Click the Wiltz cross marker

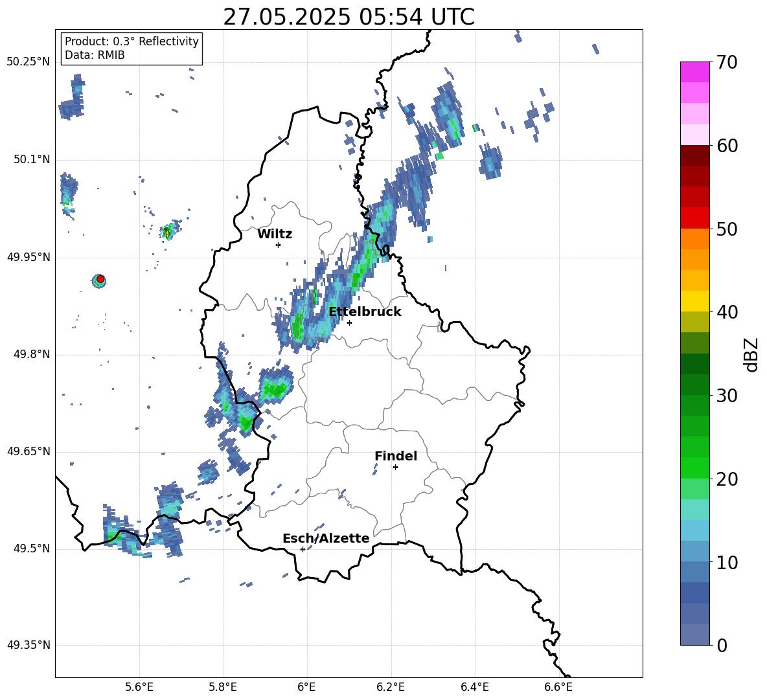[x=278, y=245]
